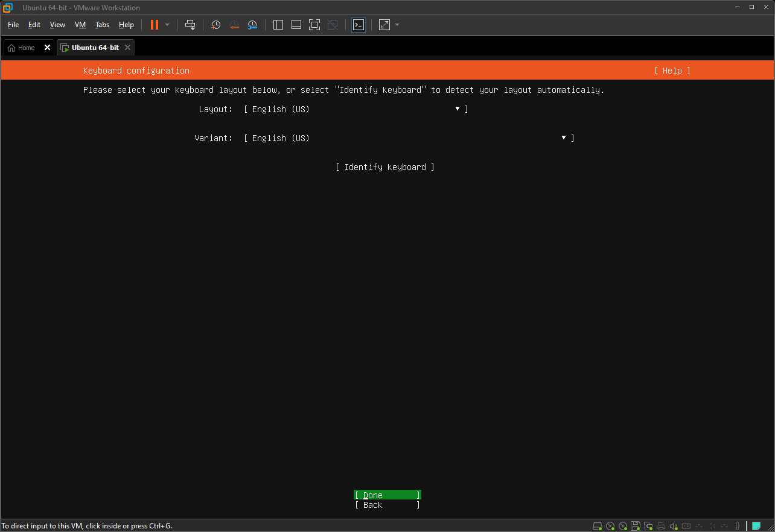This screenshot has width=775, height=532.
Task: Take a snapshot using the clock-plus icon
Action: point(215,25)
